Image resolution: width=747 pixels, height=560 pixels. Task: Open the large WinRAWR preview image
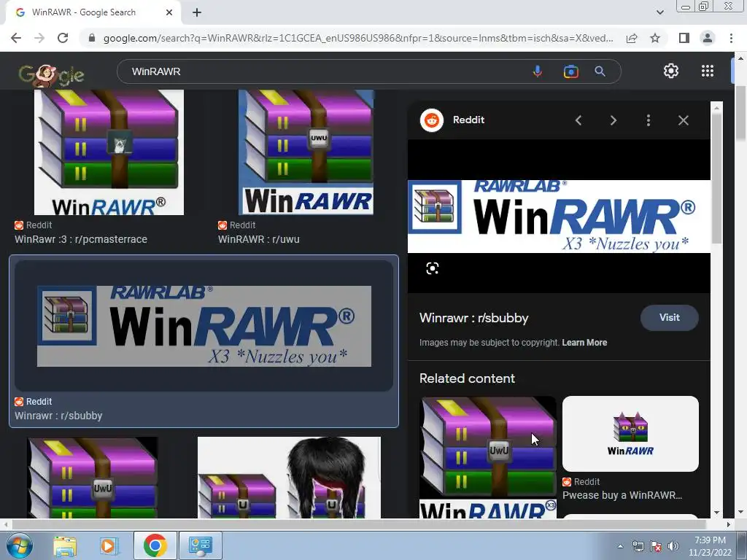[559, 216]
